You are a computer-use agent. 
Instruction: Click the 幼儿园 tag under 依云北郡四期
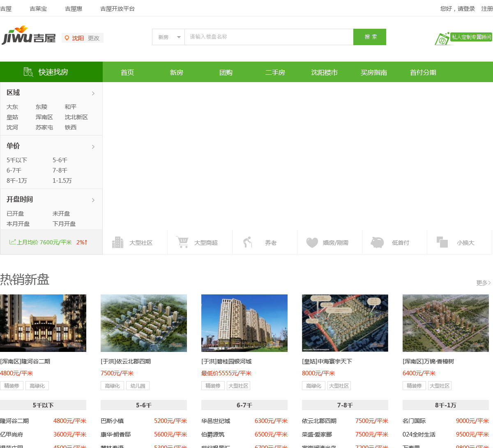pyautogui.click(x=138, y=386)
